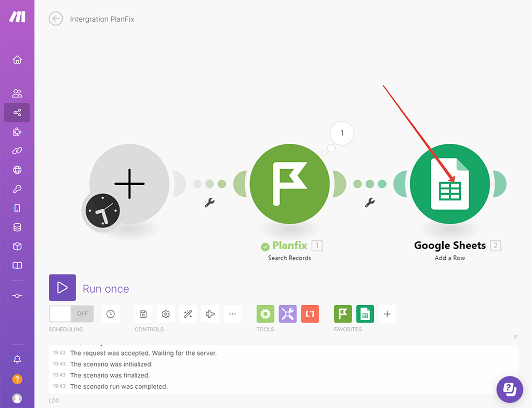
Task: Click the Add a Row label
Action: pyautogui.click(x=450, y=258)
